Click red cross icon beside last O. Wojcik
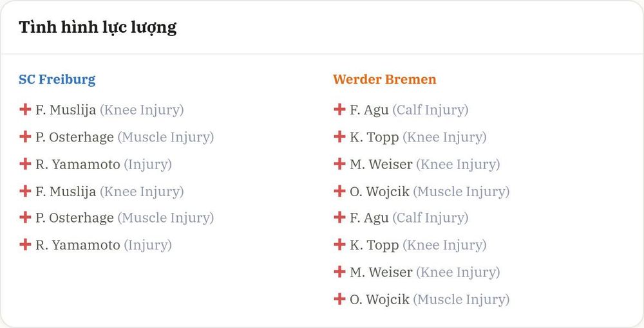Image resolution: width=644 pixels, height=328 pixels. point(339,299)
